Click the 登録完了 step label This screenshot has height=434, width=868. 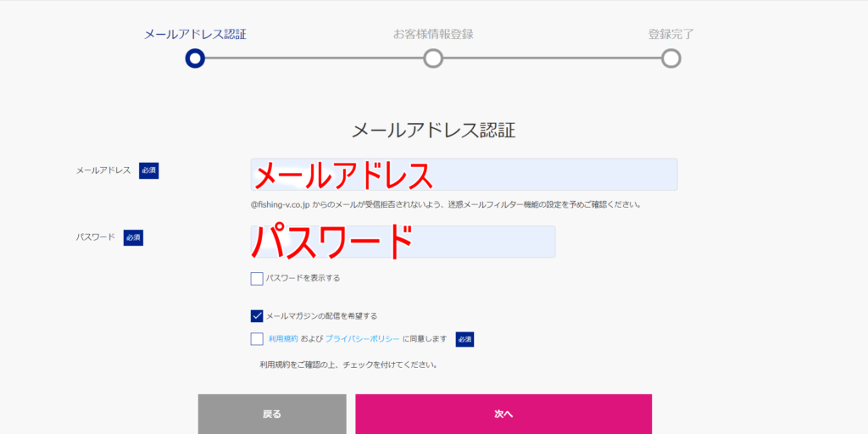tap(671, 34)
